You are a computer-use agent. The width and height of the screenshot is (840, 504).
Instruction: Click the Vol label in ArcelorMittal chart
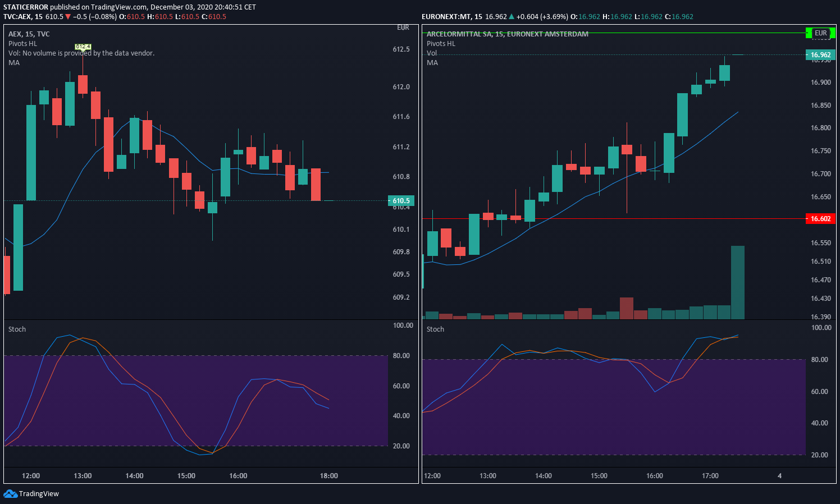pyautogui.click(x=432, y=53)
